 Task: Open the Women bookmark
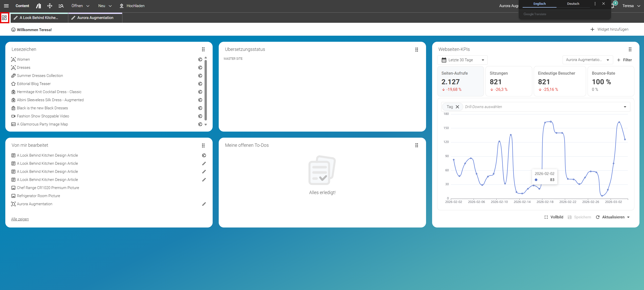pos(23,59)
